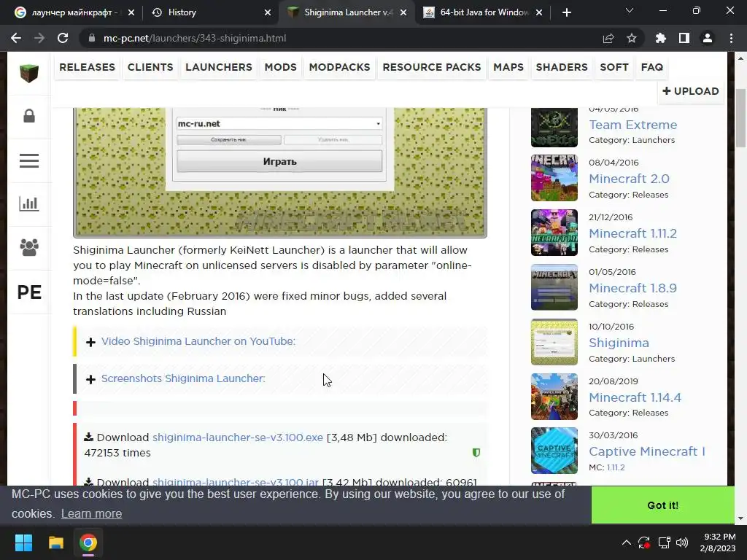Click Chrome icon in taskbar
Screen dimensions: 747x560
coord(88,542)
